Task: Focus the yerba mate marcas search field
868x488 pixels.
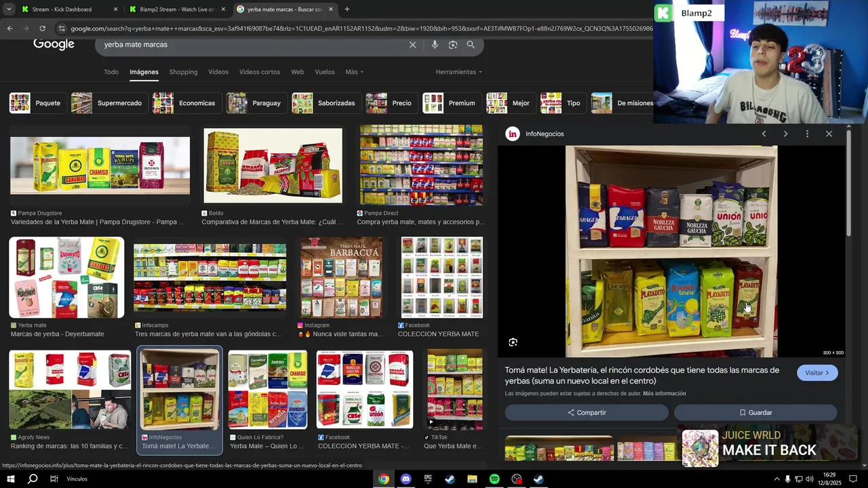Action: [x=251, y=45]
